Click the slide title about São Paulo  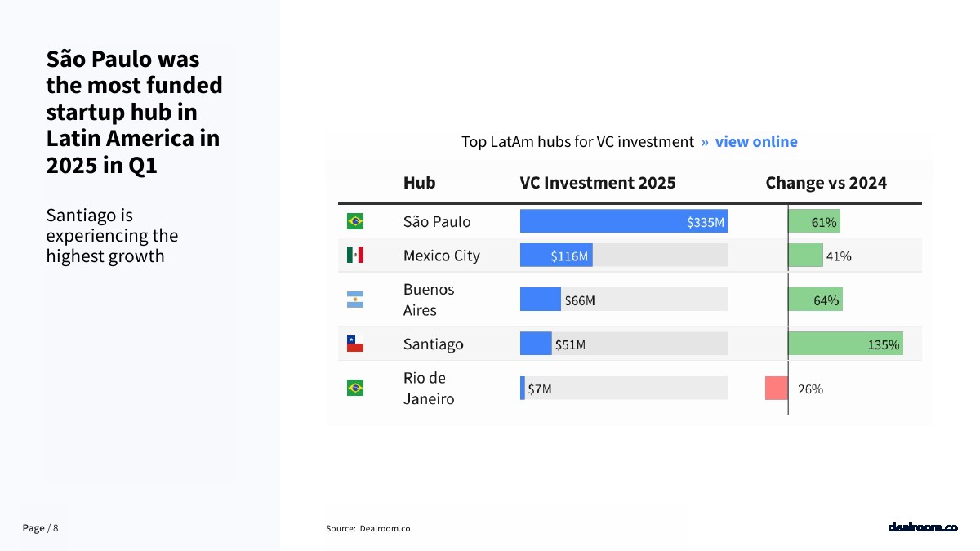click(134, 112)
